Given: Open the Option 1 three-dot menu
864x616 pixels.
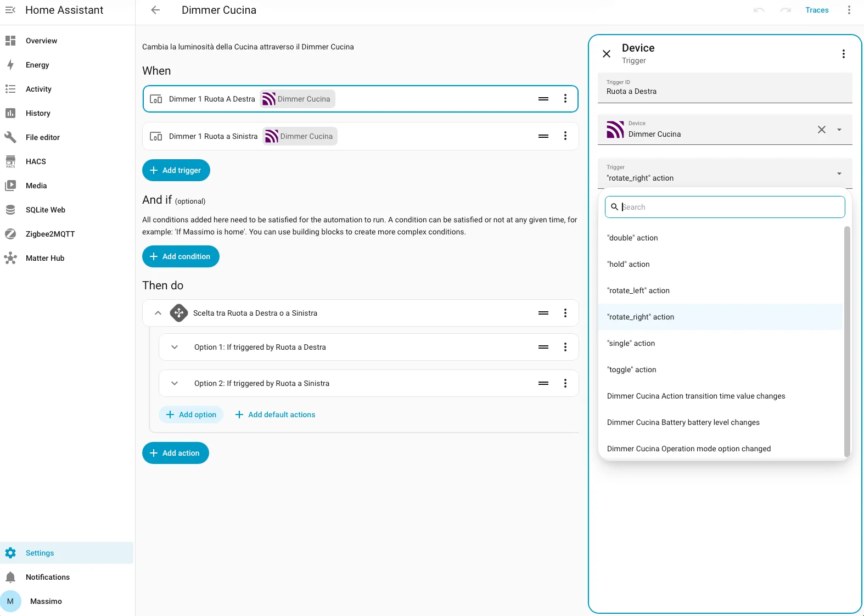Looking at the screenshot, I should tap(565, 347).
